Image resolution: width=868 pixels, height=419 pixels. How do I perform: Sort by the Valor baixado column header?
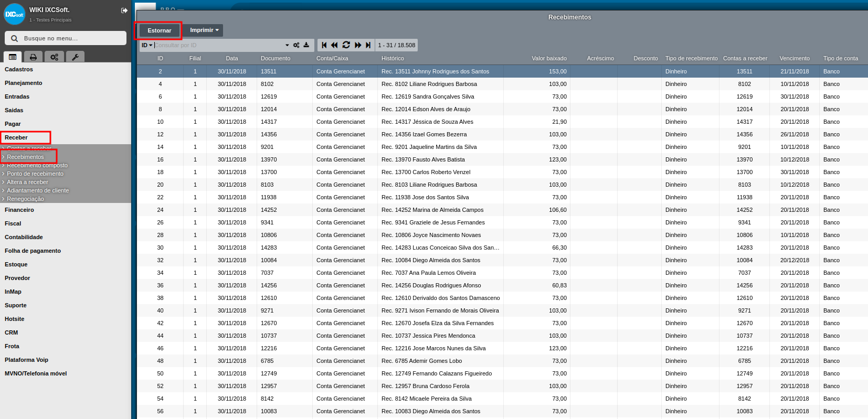(549, 58)
